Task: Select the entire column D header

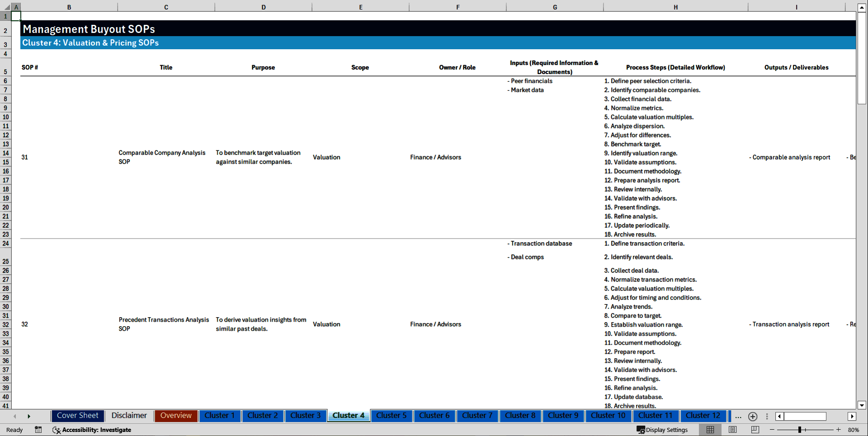Action: 264,7
